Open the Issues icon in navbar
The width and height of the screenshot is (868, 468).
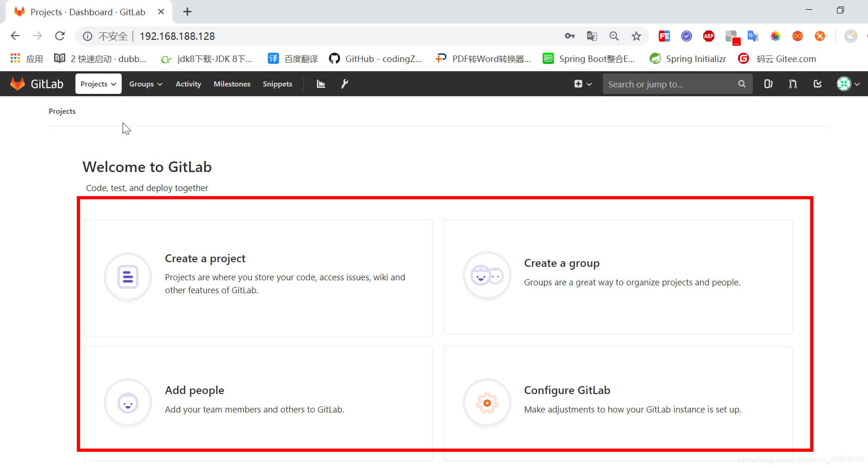click(x=768, y=84)
